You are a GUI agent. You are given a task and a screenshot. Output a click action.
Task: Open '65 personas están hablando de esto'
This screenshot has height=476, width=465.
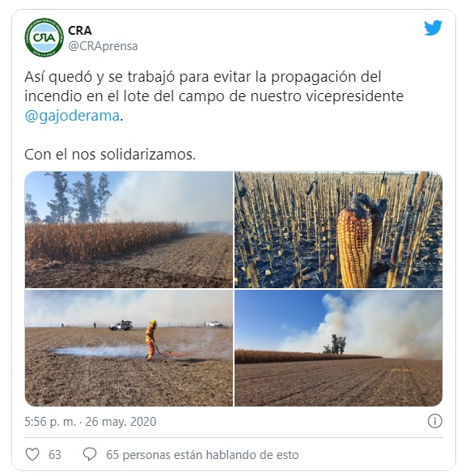[x=202, y=455]
